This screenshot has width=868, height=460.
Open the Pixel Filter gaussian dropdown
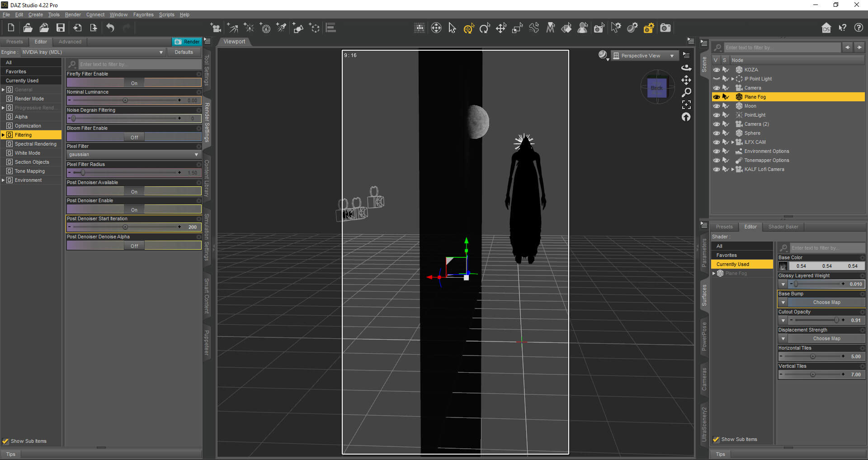(134, 154)
